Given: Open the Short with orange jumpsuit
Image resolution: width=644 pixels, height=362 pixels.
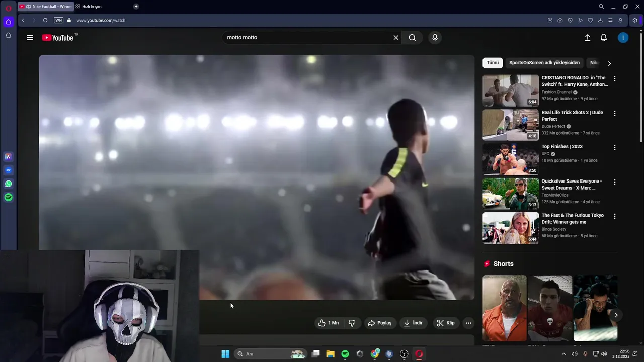Looking at the screenshot, I should [505, 308].
